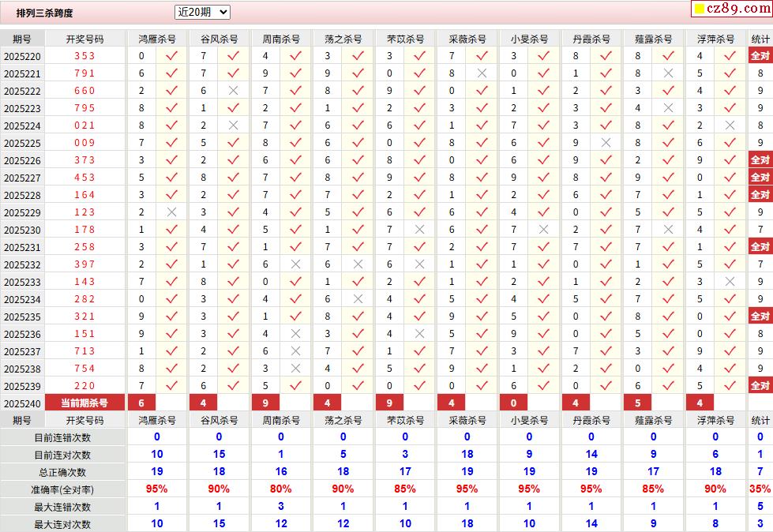Click the 周南杀号 column header at the top
This screenshot has width=773, height=532.
[x=281, y=39]
